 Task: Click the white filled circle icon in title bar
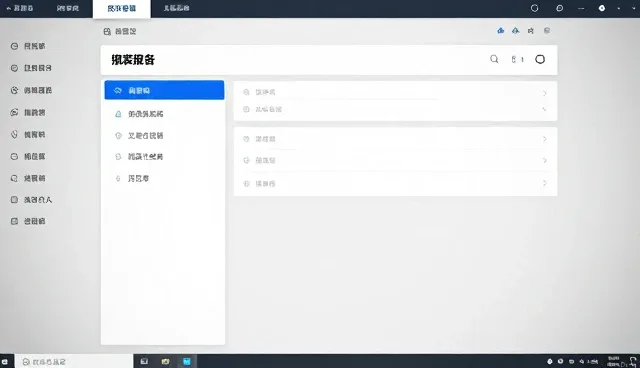pos(602,8)
